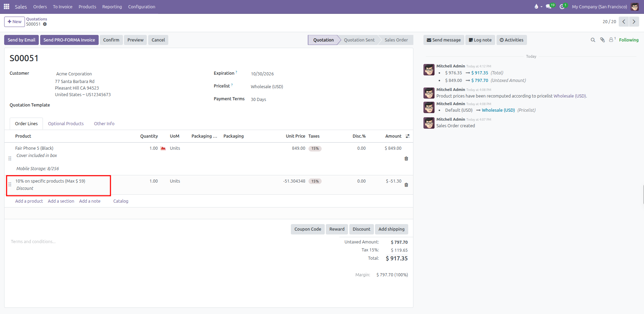
Task: Click the Coupon Code button
Action: [x=308, y=229]
